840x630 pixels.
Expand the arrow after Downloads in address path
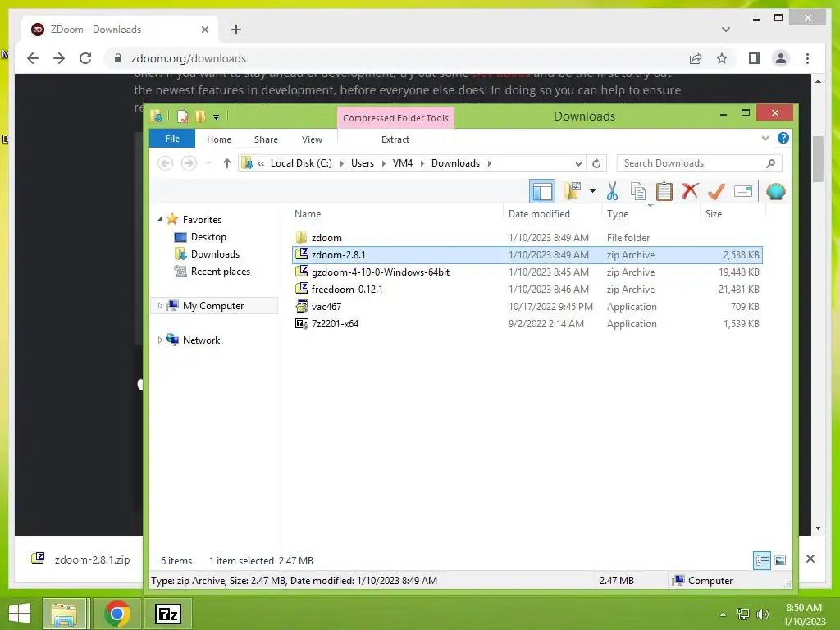pos(489,163)
